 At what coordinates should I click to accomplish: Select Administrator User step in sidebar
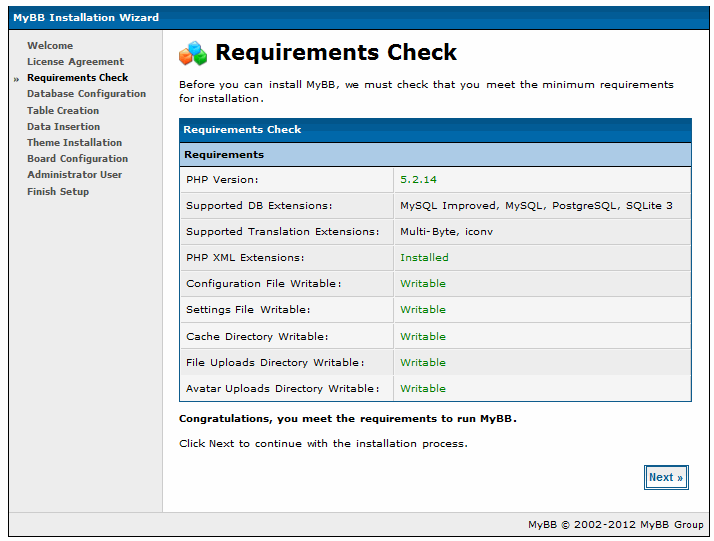(x=74, y=174)
